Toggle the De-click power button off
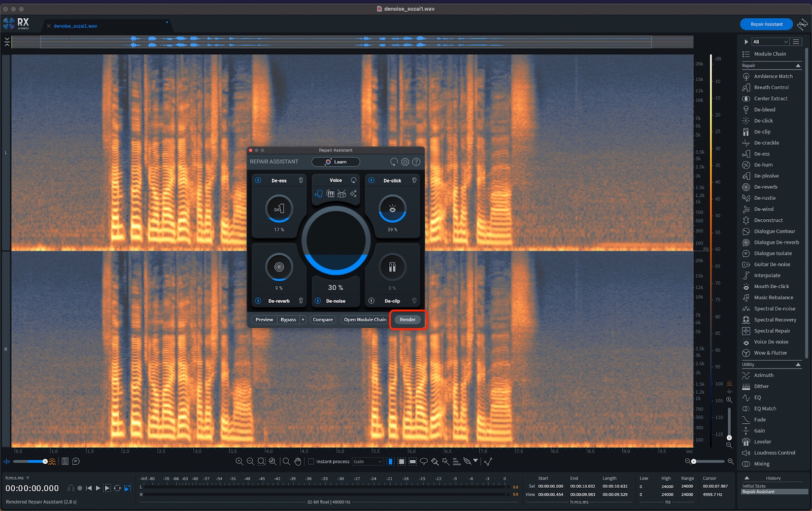This screenshot has height=511, width=812. click(371, 181)
